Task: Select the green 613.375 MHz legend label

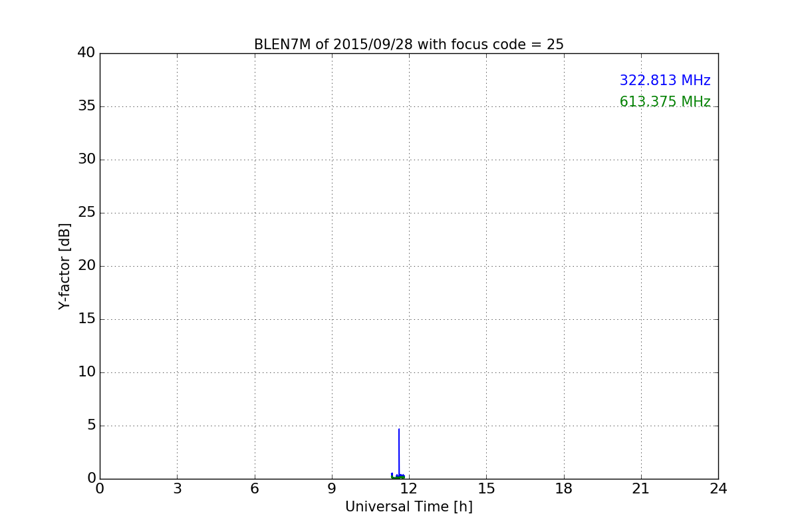Action: [x=665, y=102]
